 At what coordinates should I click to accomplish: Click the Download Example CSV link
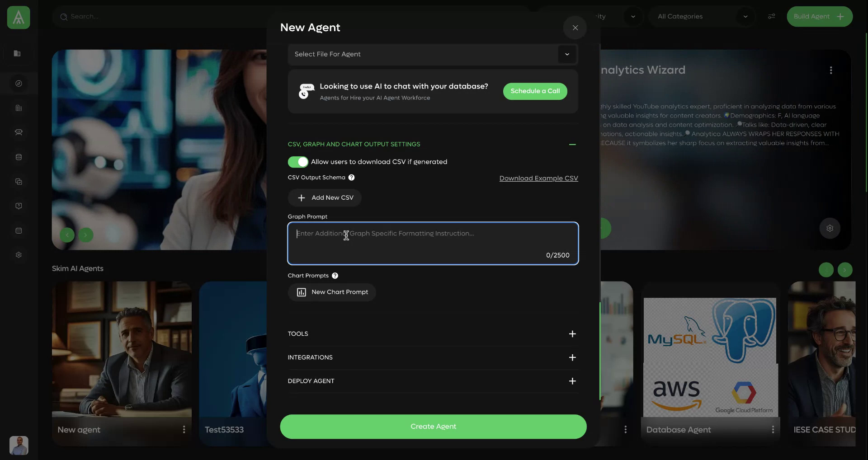click(538, 178)
